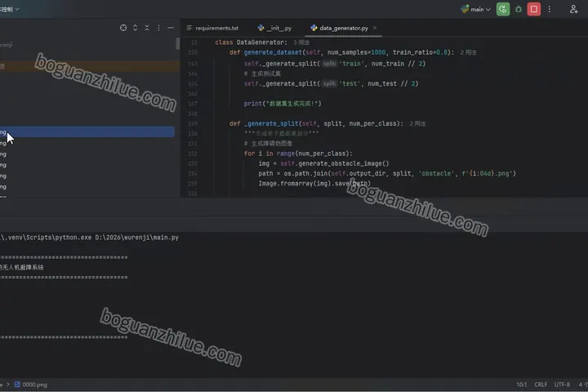Open the project panel options dots
This screenshot has height=392, width=588.
(158, 28)
